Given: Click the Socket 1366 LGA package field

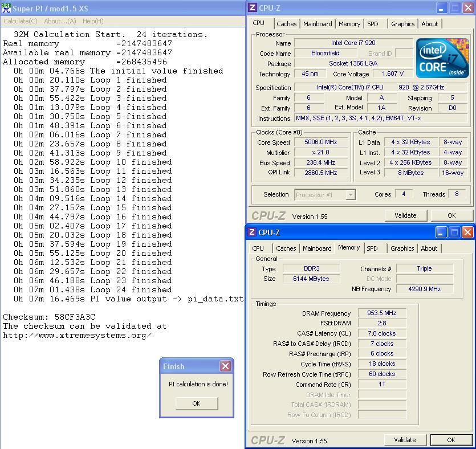Looking at the screenshot, I should pyautogui.click(x=353, y=63).
